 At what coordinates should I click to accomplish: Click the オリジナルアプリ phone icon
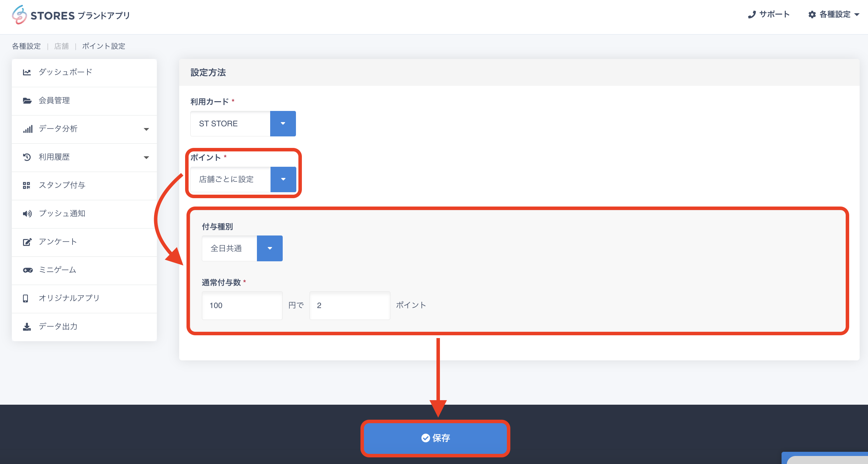[25, 298]
